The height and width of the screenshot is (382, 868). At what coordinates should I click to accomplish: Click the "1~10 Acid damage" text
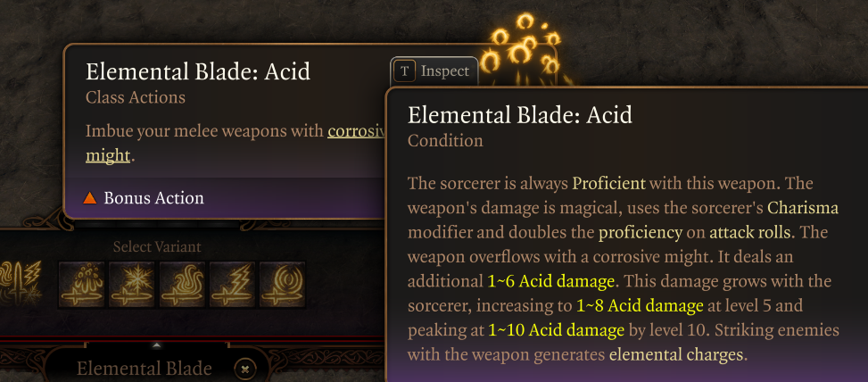[556, 330]
